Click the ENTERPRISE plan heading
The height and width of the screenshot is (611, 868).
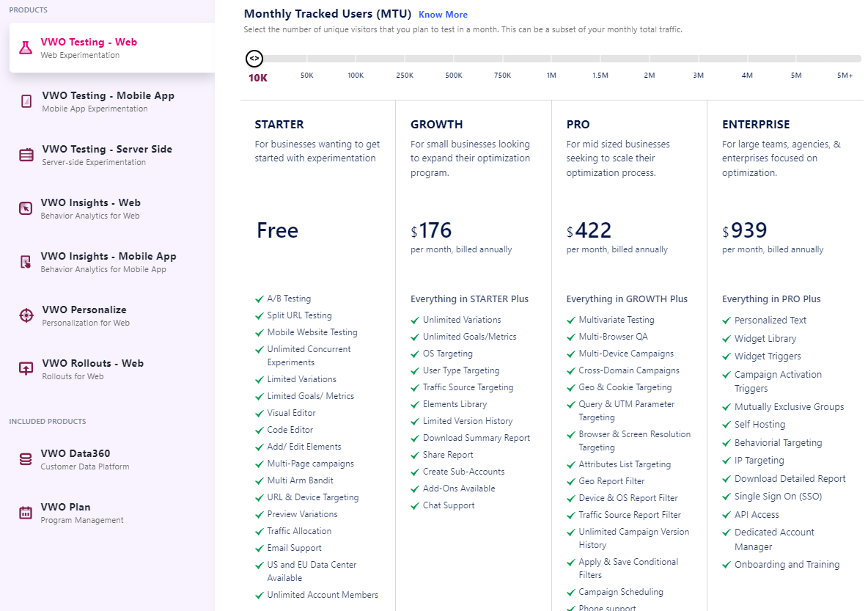pyautogui.click(x=756, y=125)
